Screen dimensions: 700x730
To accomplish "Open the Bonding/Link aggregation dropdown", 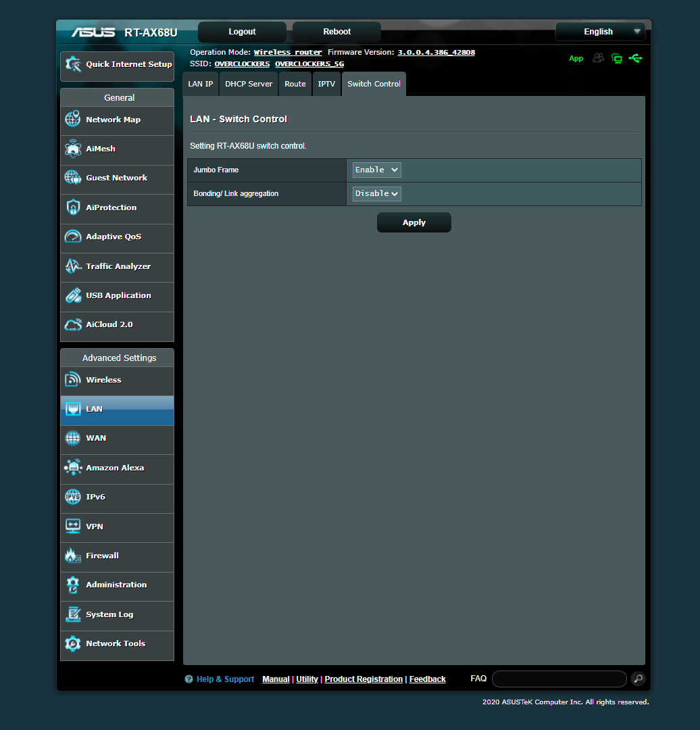I will (376, 194).
